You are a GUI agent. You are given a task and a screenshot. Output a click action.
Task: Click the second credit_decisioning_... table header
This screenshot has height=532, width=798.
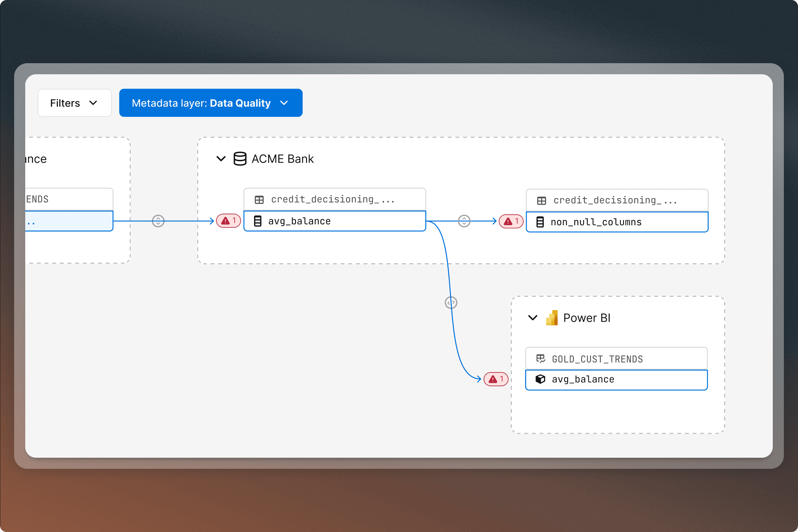coord(617,201)
